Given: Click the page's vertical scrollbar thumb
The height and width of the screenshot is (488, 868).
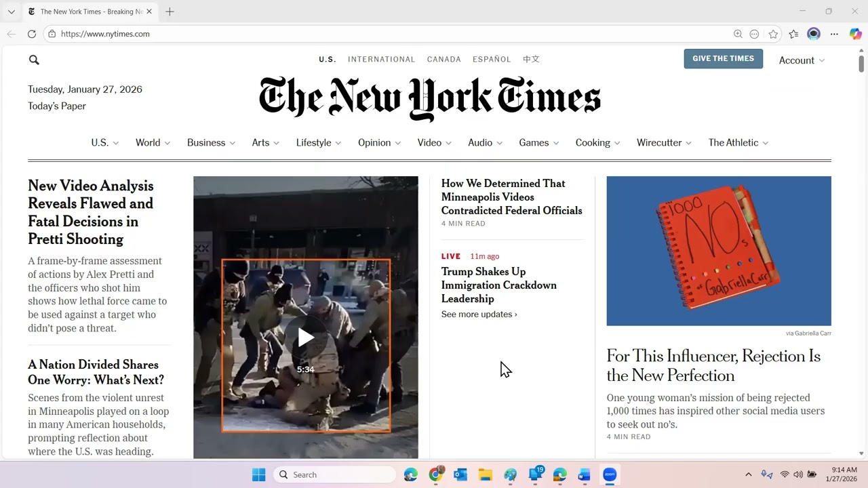Looking at the screenshot, I should pyautogui.click(x=861, y=64).
